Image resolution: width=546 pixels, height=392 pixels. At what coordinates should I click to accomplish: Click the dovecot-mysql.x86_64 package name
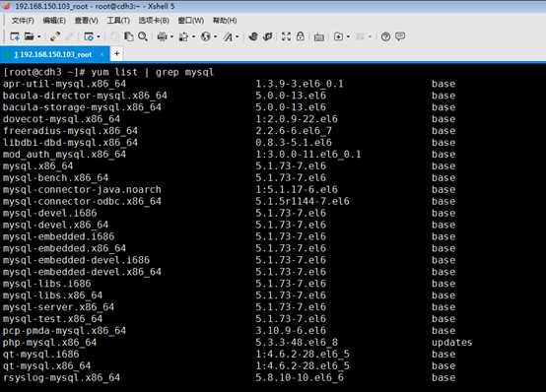(61, 119)
